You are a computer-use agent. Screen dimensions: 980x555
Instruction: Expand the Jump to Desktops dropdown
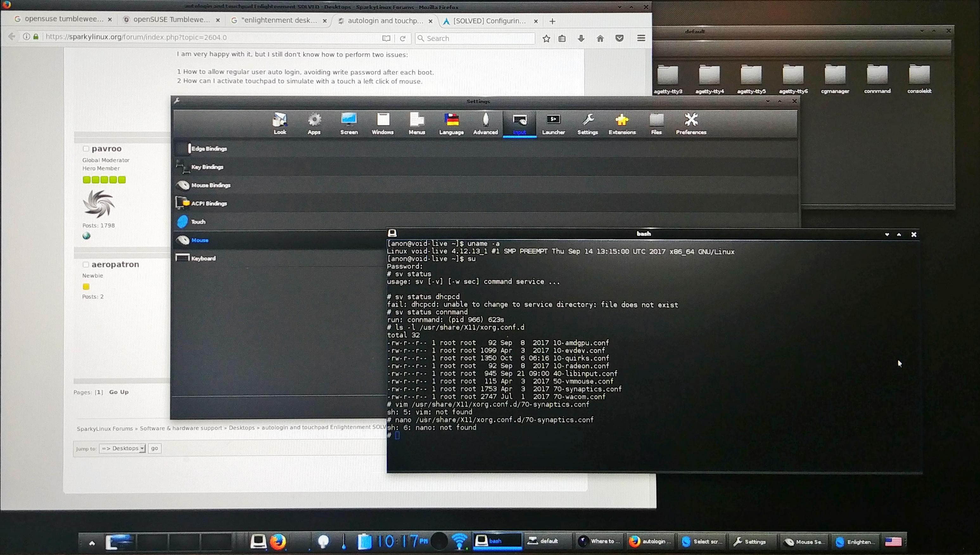click(122, 448)
